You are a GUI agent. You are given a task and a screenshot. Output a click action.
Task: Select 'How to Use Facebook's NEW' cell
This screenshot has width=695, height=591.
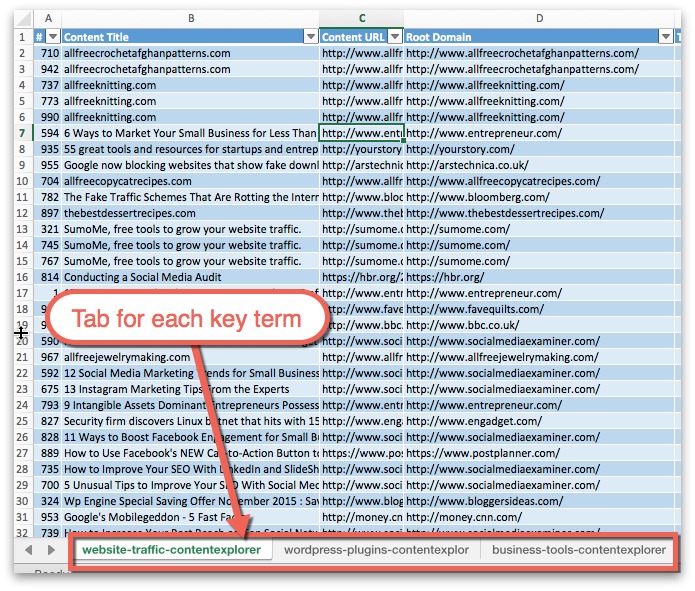point(191,453)
